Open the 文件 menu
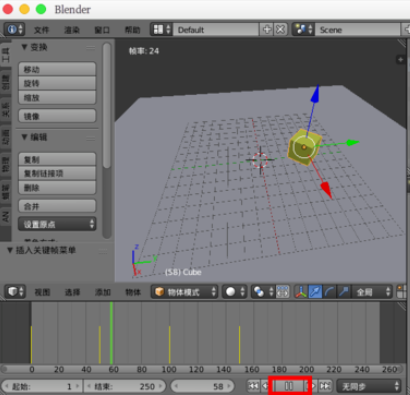The image size is (410, 395). 41,30
